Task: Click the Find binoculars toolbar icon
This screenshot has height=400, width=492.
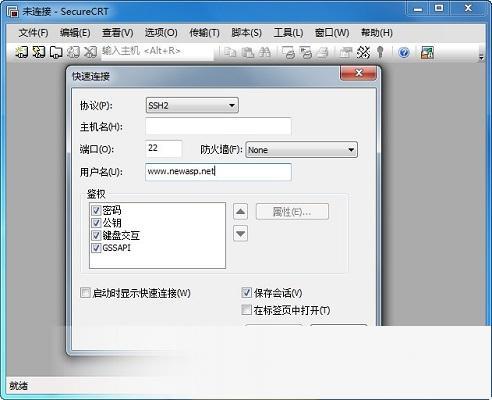Action: [265, 52]
